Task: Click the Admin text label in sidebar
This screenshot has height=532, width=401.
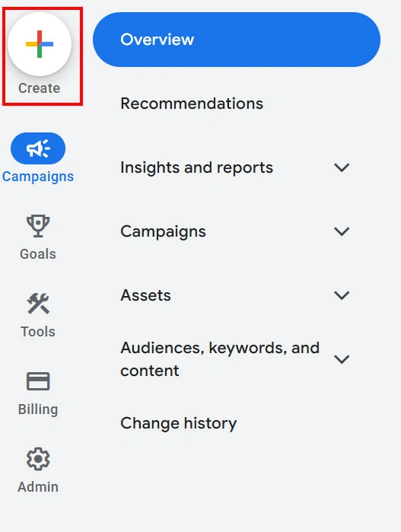Action: coord(38,487)
